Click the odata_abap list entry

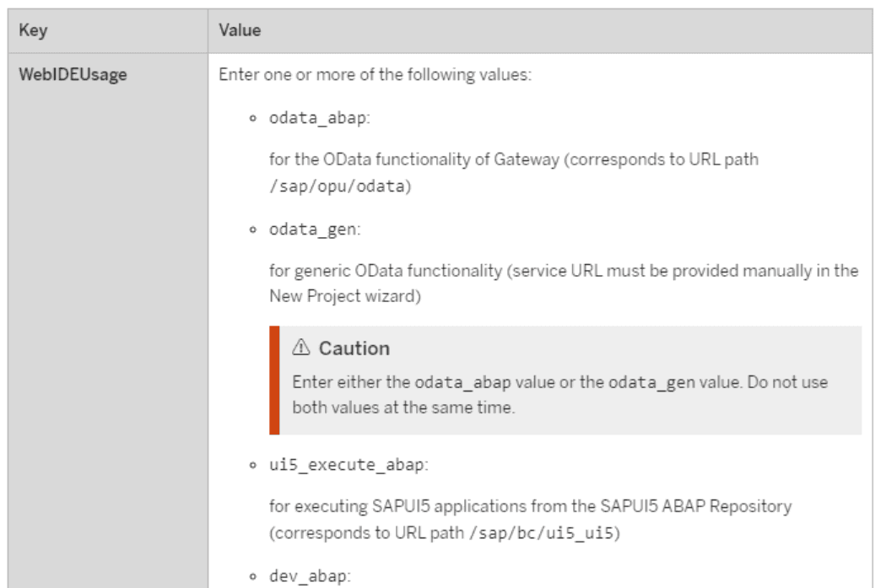[319, 117]
